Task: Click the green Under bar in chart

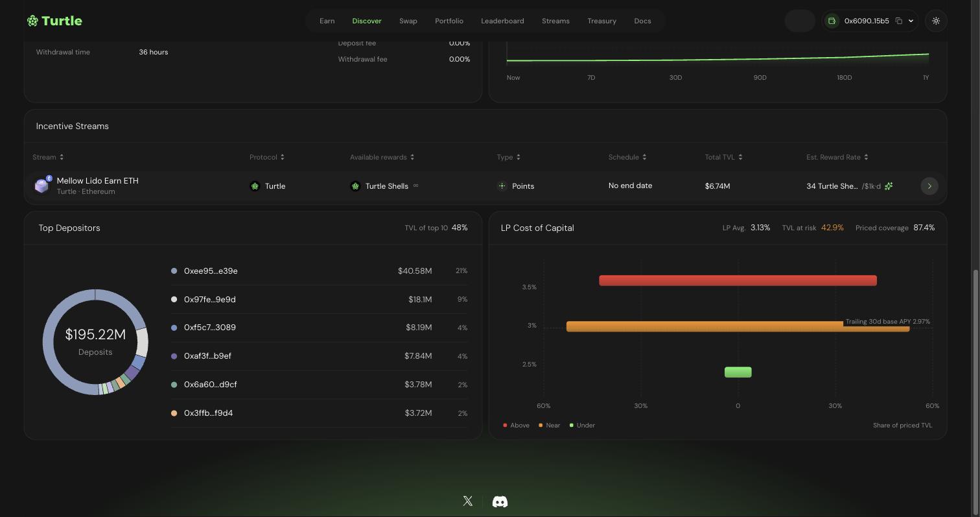Action: tap(738, 372)
